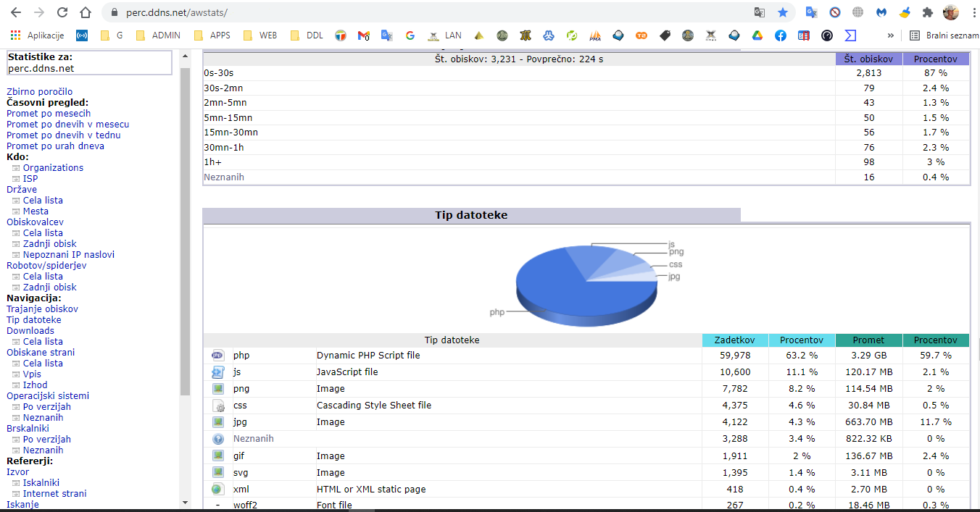The height and width of the screenshot is (512, 980).
Task: Open the G bookmarks folder
Action: [112, 35]
